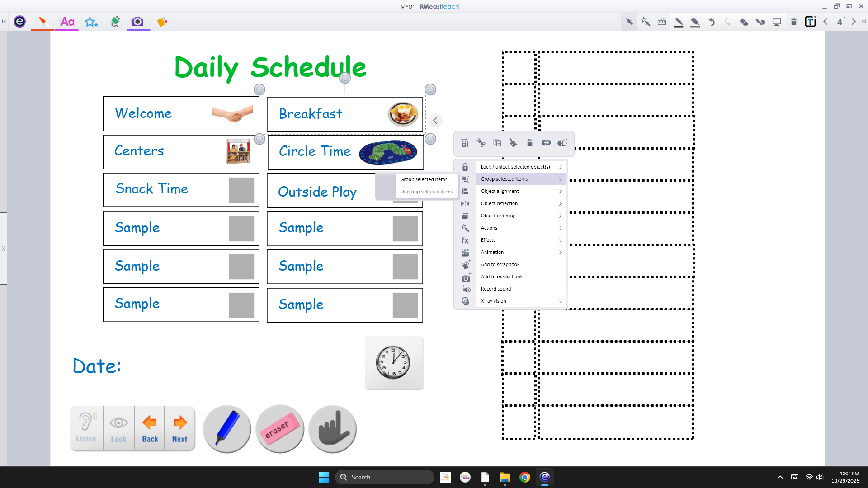Open the page 4 number indicator
868x488 pixels.
[840, 22]
